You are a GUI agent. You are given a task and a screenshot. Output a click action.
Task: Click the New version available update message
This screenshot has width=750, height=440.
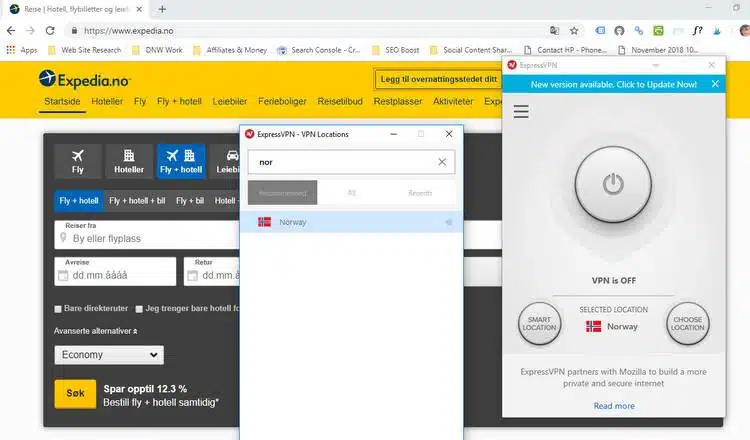click(614, 84)
